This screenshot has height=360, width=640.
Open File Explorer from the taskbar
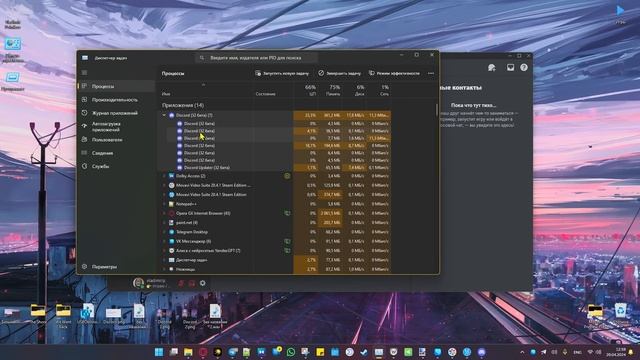coord(188,352)
